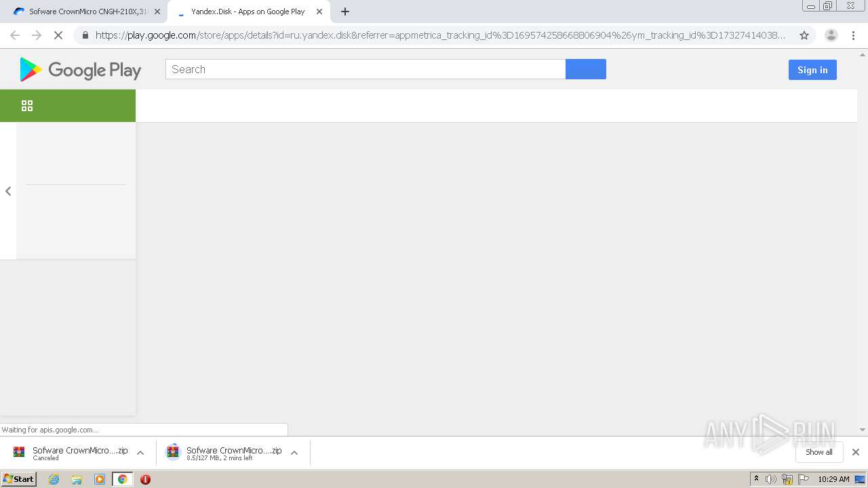Image resolution: width=868 pixels, height=488 pixels.
Task: Go back to previous page
Action: tap(15, 35)
